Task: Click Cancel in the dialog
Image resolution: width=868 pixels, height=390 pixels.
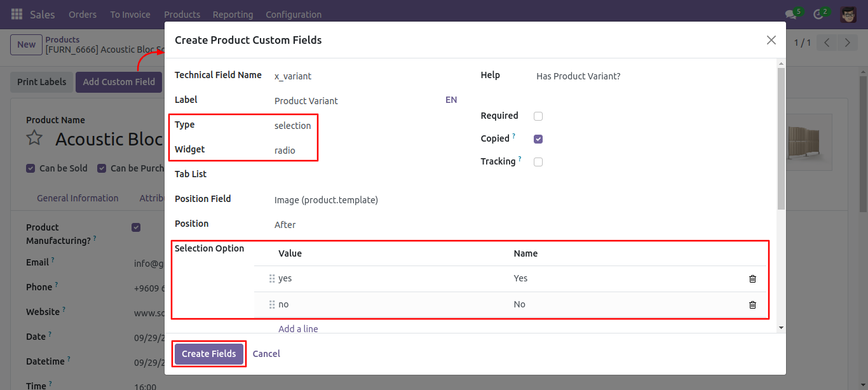Action: [266, 354]
